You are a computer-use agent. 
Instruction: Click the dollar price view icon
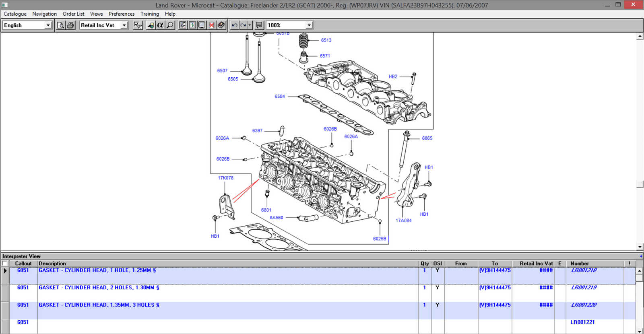[192, 25]
